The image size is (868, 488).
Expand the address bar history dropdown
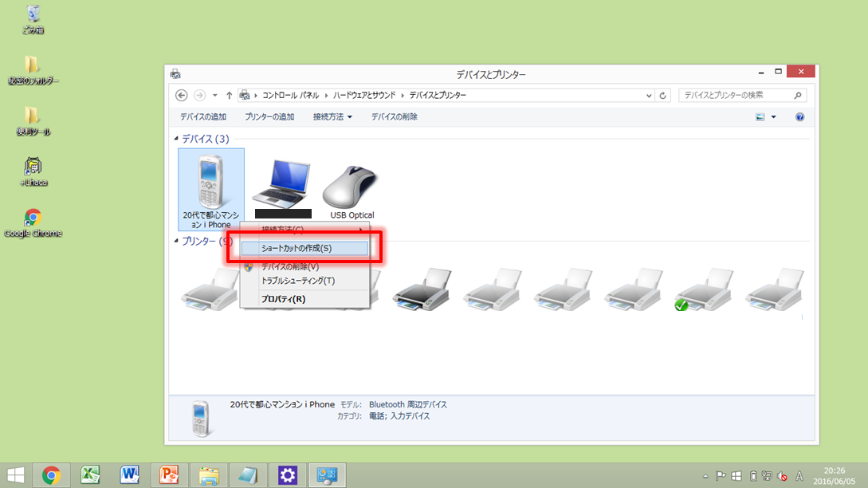coord(649,96)
